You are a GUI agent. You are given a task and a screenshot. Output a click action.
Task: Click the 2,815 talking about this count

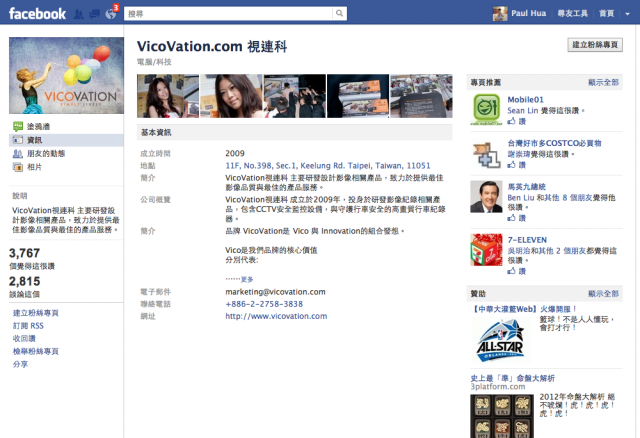coord(24,281)
